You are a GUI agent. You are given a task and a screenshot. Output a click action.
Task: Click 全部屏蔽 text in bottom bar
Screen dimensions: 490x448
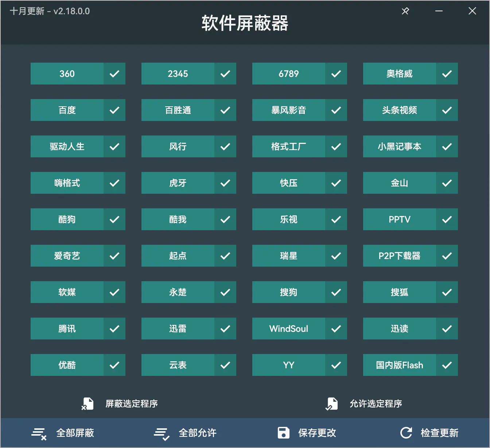pos(75,433)
